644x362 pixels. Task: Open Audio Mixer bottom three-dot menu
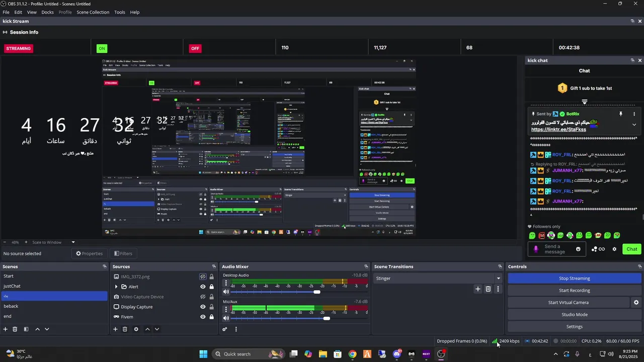coord(236,329)
